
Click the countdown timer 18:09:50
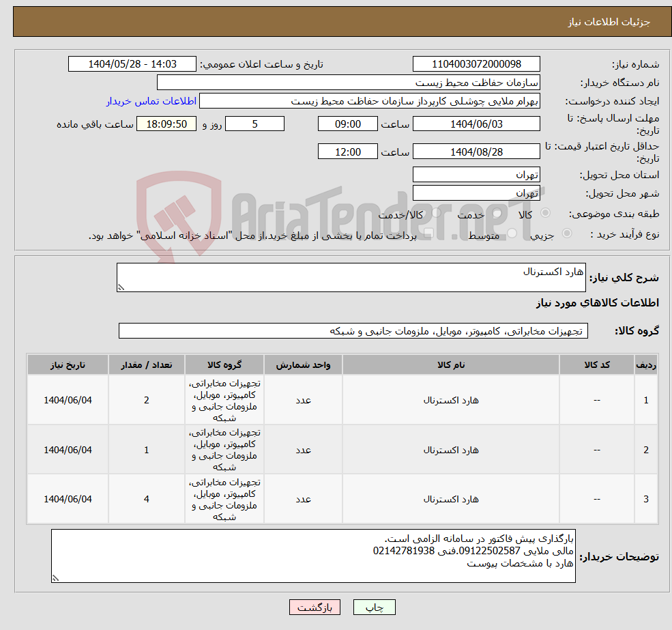coord(166,124)
